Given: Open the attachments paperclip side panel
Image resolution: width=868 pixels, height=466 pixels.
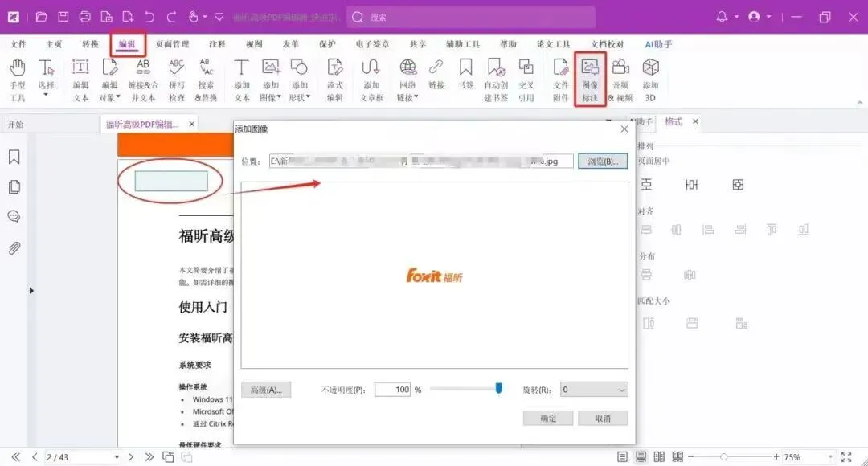Looking at the screenshot, I should [14, 248].
